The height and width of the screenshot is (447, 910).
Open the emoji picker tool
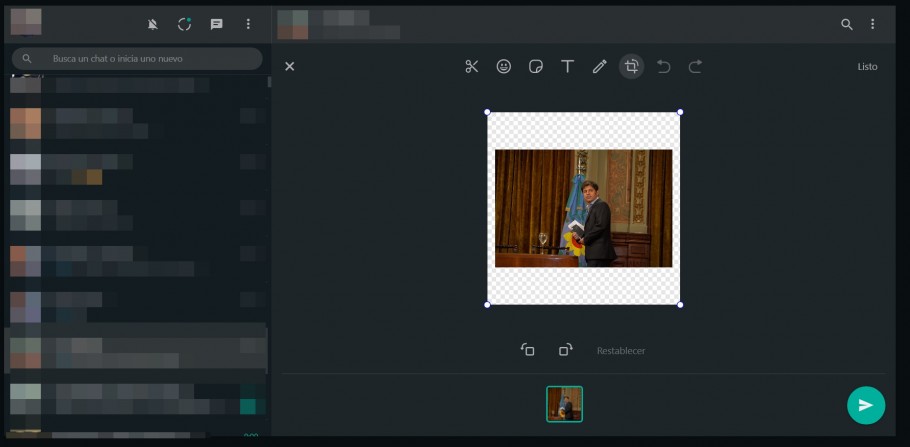(x=504, y=67)
